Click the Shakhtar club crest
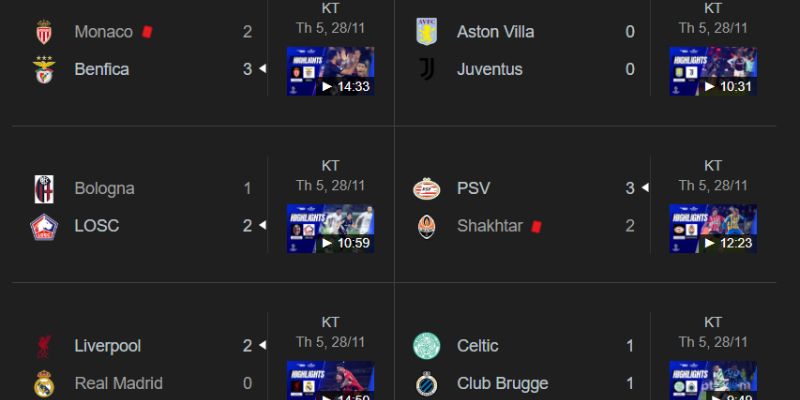Image resolution: width=800 pixels, height=400 pixels. (x=427, y=227)
